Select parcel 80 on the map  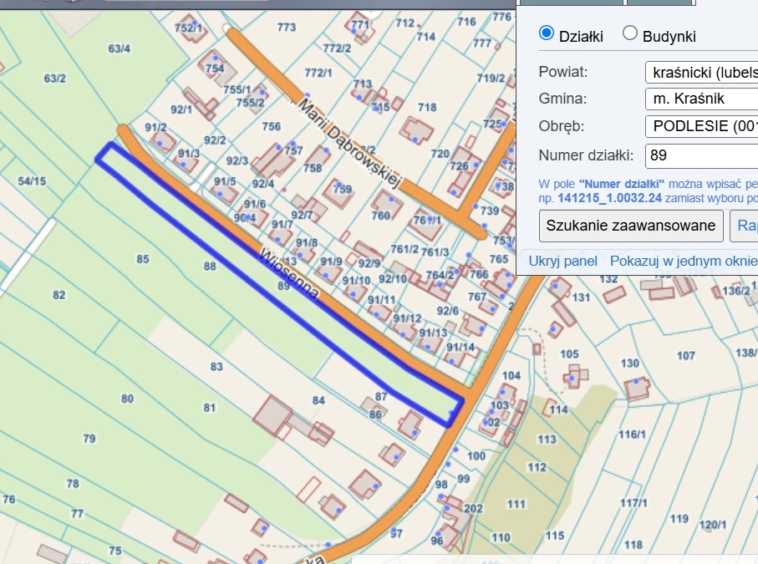click(x=127, y=399)
